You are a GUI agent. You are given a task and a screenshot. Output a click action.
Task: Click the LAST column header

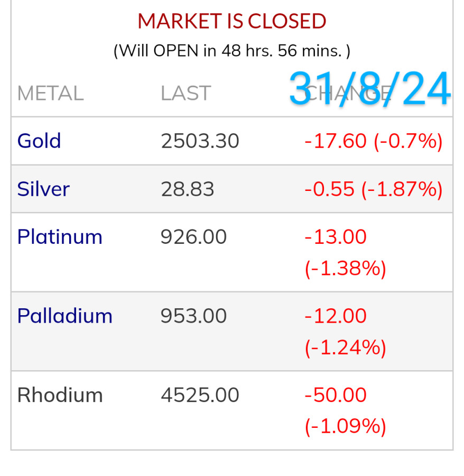(x=185, y=94)
